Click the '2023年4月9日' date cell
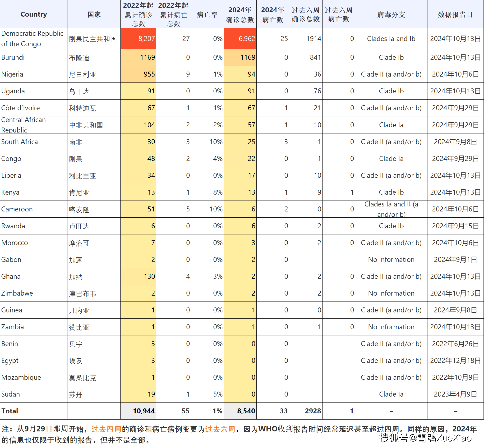The width and height of the screenshot is (484, 448). pos(455,394)
